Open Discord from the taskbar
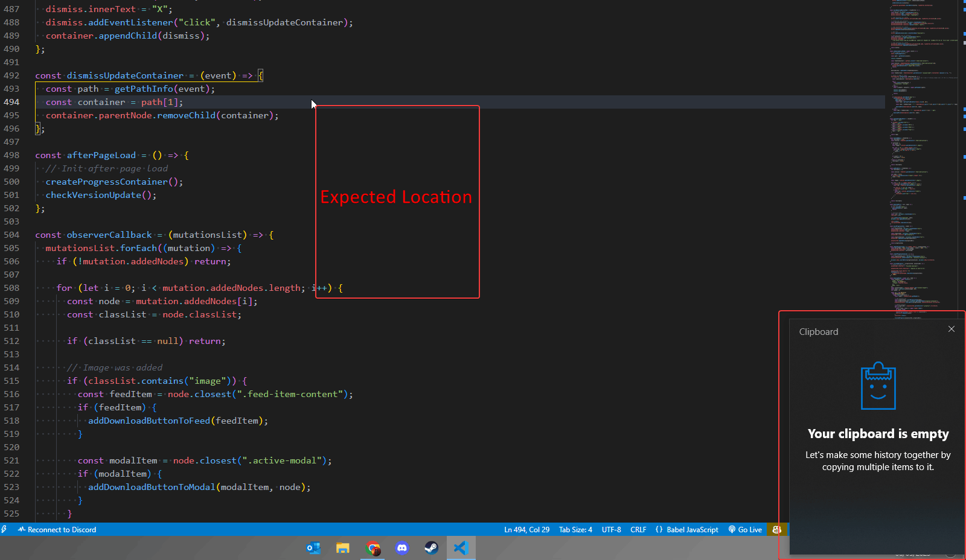Image resolution: width=966 pixels, height=560 pixels. [402, 548]
